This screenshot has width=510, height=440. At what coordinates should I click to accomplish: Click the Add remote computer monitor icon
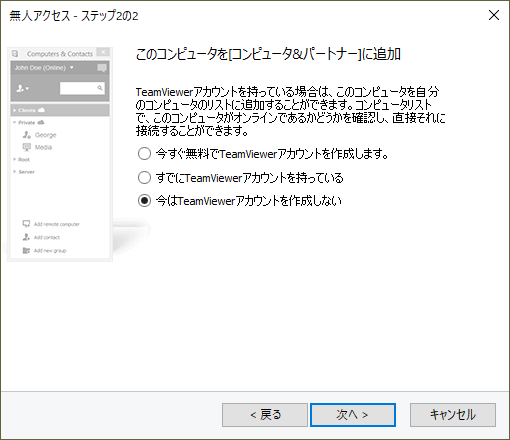pyautogui.click(x=26, y=224)
